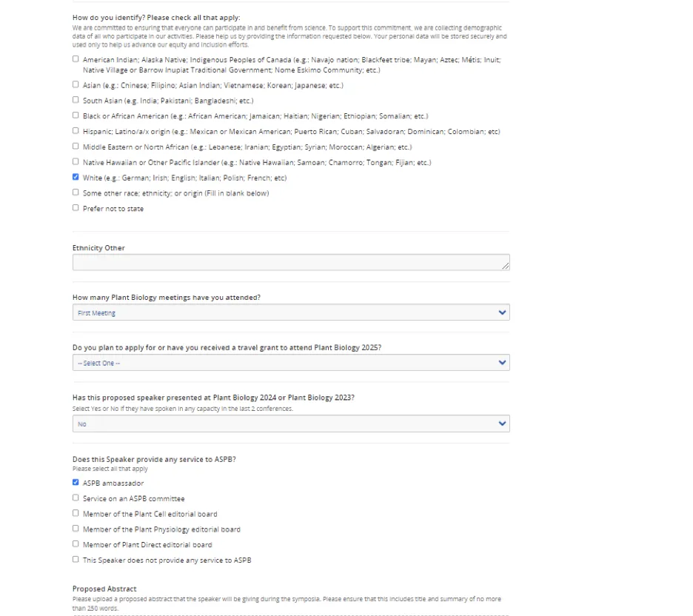Uncheck the ASPB ambassador checkbox
693x616 pixels.
click(76, 483)
